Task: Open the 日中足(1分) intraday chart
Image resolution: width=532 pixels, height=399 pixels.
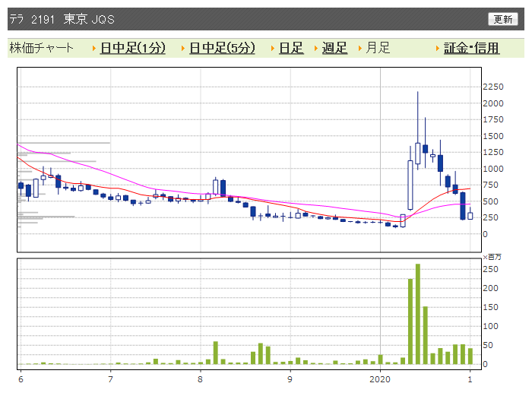Action: (133, 48)
